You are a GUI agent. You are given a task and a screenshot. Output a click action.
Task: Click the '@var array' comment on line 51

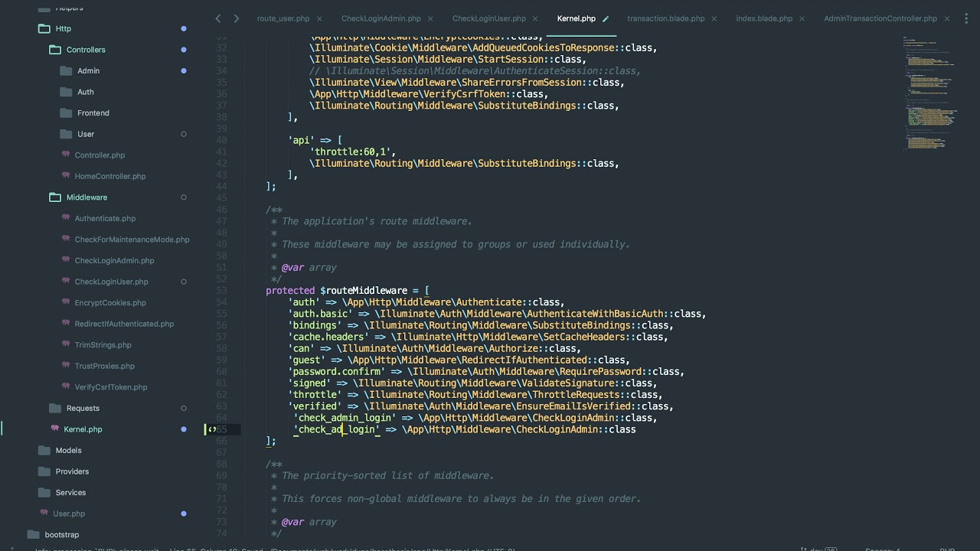309,268
